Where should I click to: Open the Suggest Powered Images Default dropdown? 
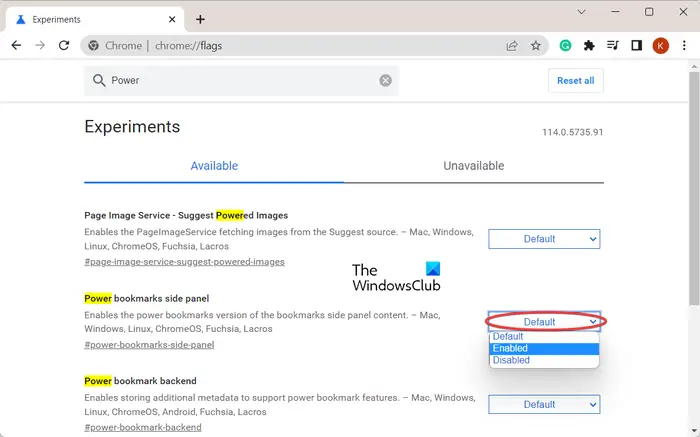click(544, 239)
